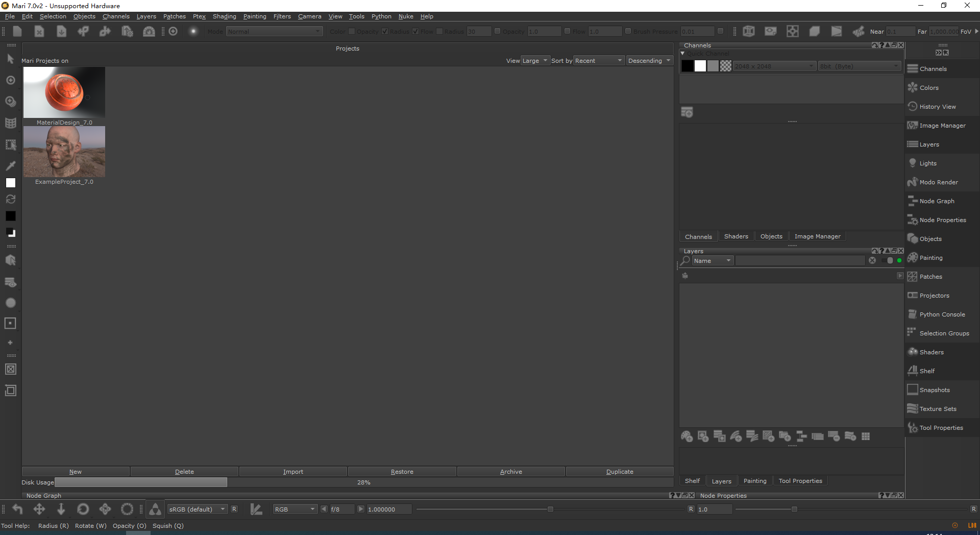Click the remove layers icon in Layers panel

pyautogui.click(x=834, y=436)
